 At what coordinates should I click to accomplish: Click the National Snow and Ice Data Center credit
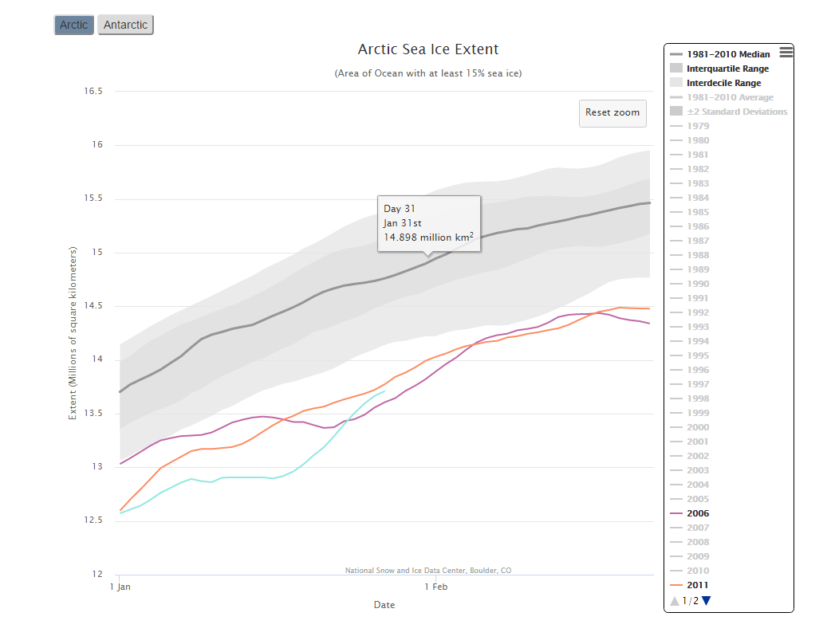[428, 571]
